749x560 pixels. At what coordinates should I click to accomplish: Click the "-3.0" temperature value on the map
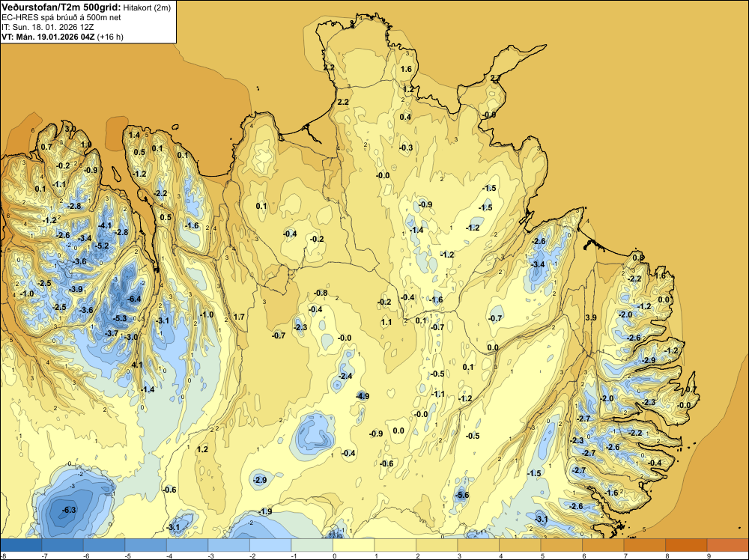point(131,337)
